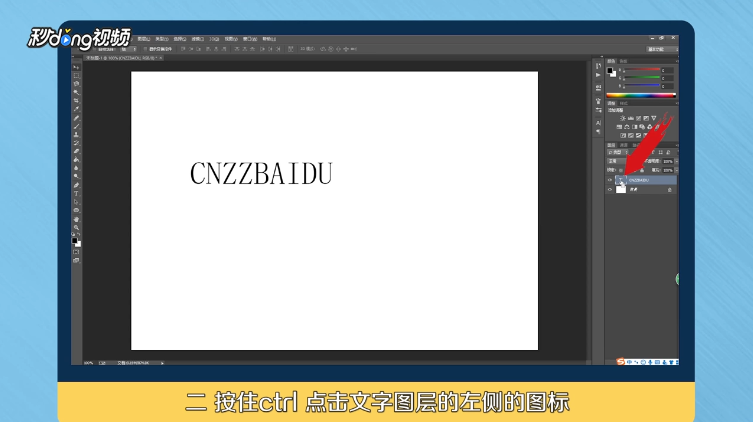Open the History panel dock icon

(x=598, y=66)
